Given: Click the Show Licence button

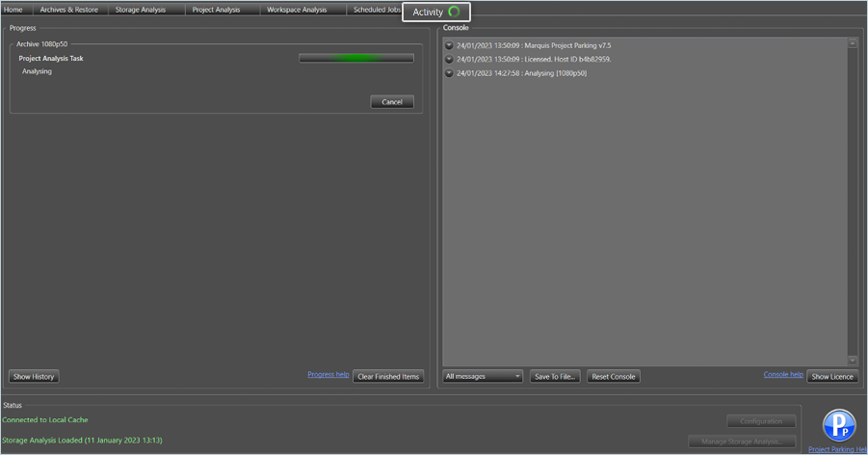Looking at the screenshot, I should [832, 376].
